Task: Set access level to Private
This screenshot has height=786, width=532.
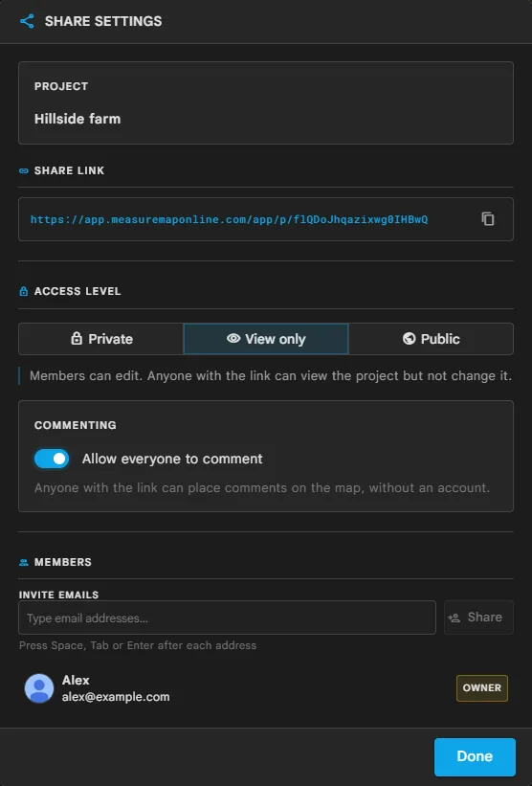Action: [101, 339]
